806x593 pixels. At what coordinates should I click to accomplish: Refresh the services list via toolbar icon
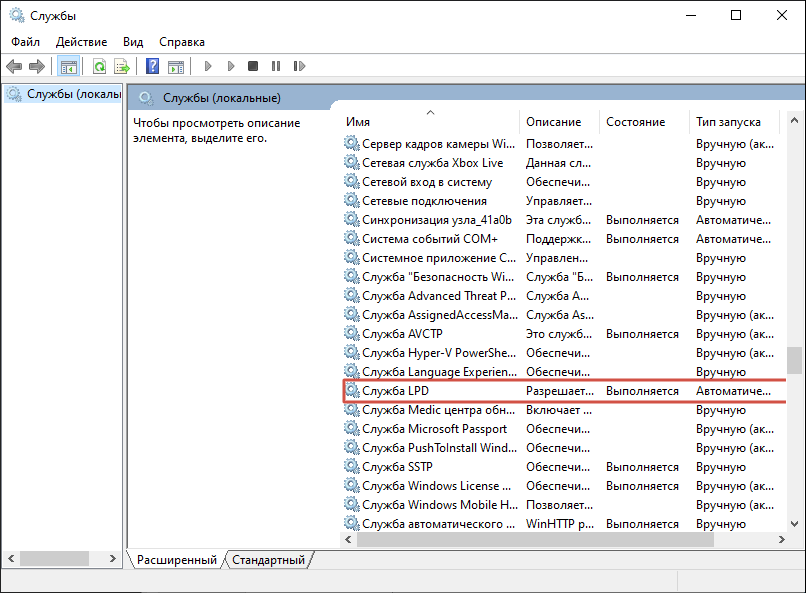[99, 67]
